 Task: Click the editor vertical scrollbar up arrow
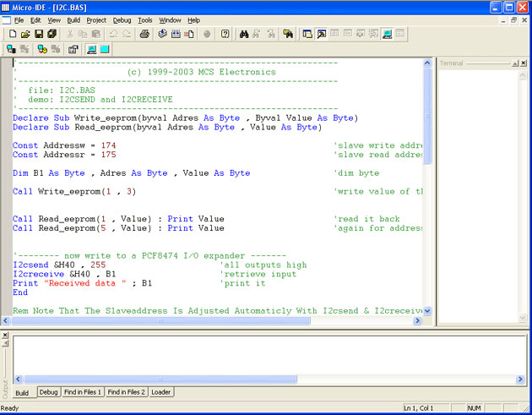tap(427, 63)
